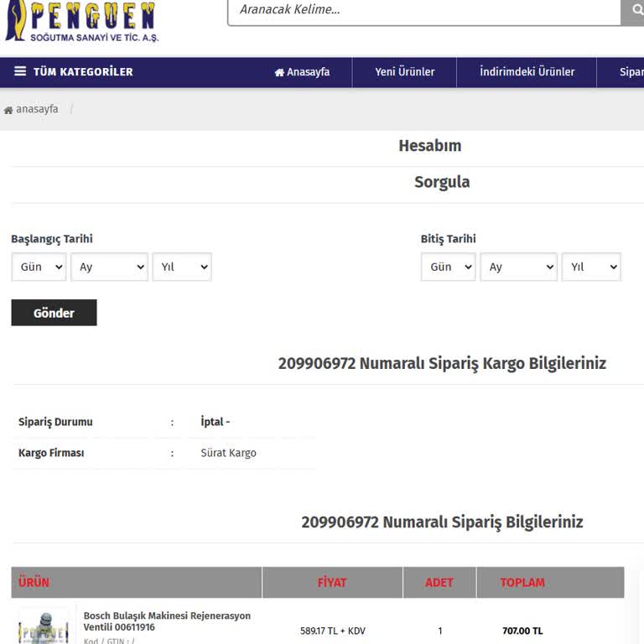Expand the Başlangıç Tarihi Gün dropdown
The image size is (644, 644).
coord(39,267)
